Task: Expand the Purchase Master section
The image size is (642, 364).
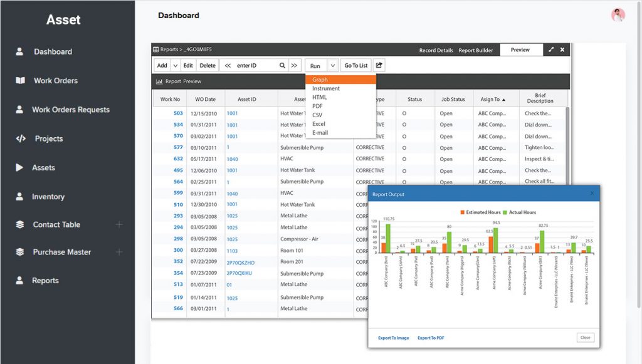Action: 118,252
